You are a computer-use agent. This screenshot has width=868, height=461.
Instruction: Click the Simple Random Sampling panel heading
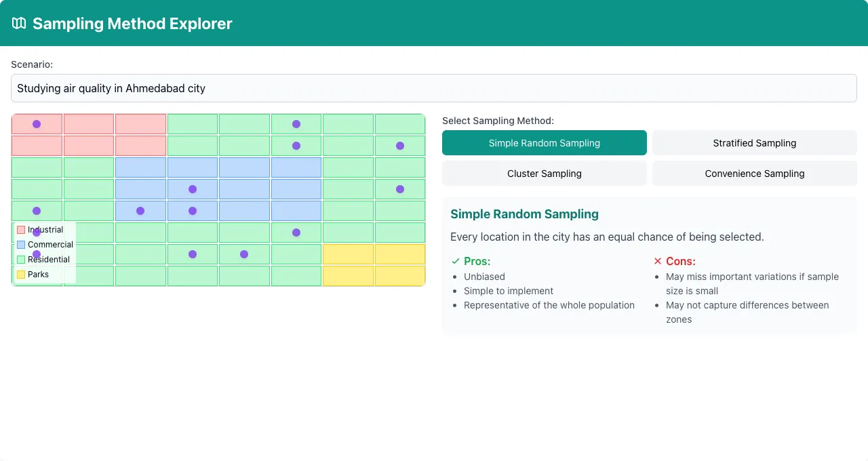tap(524, 214)
